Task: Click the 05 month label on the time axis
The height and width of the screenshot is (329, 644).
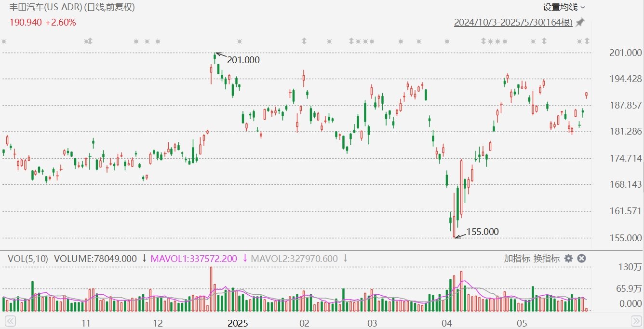Action: pyautogui.click(x=521, y=323)
